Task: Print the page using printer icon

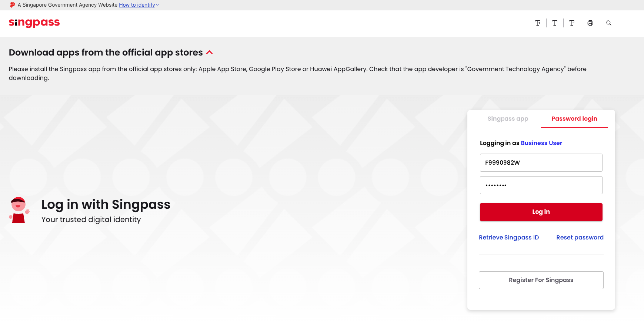Action: pos(590,23)
